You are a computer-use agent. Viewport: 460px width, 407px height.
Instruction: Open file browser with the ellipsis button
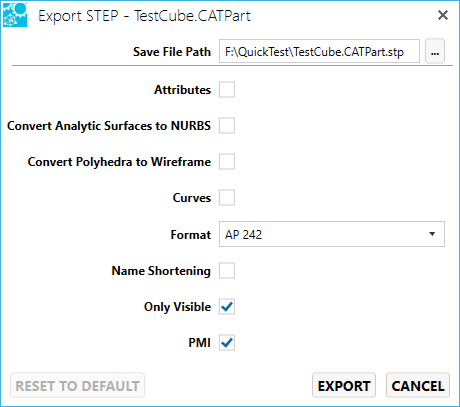point(435,51)
